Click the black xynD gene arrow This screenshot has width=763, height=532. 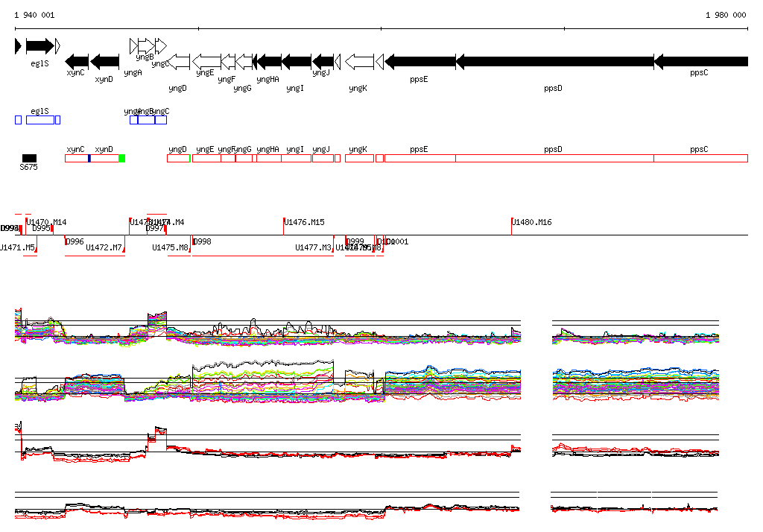pyautogui.click(x=104, y=62)
